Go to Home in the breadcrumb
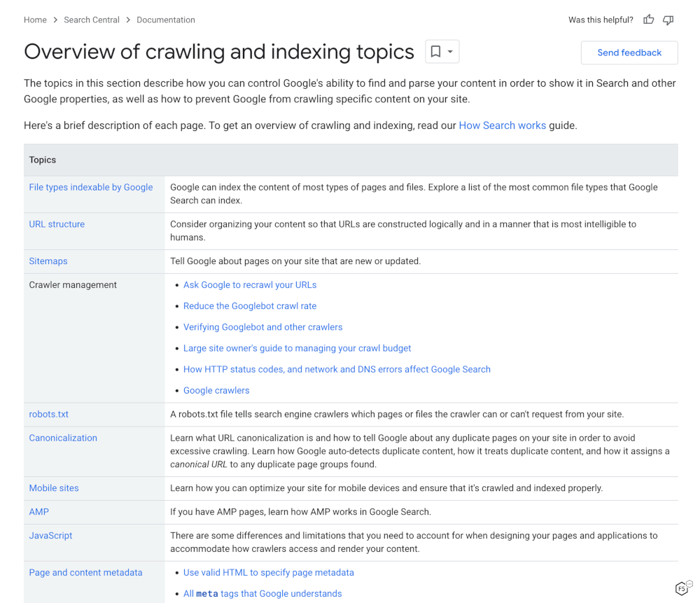The height and width of the screenshot is (603, 700). (x=35, y=20)
